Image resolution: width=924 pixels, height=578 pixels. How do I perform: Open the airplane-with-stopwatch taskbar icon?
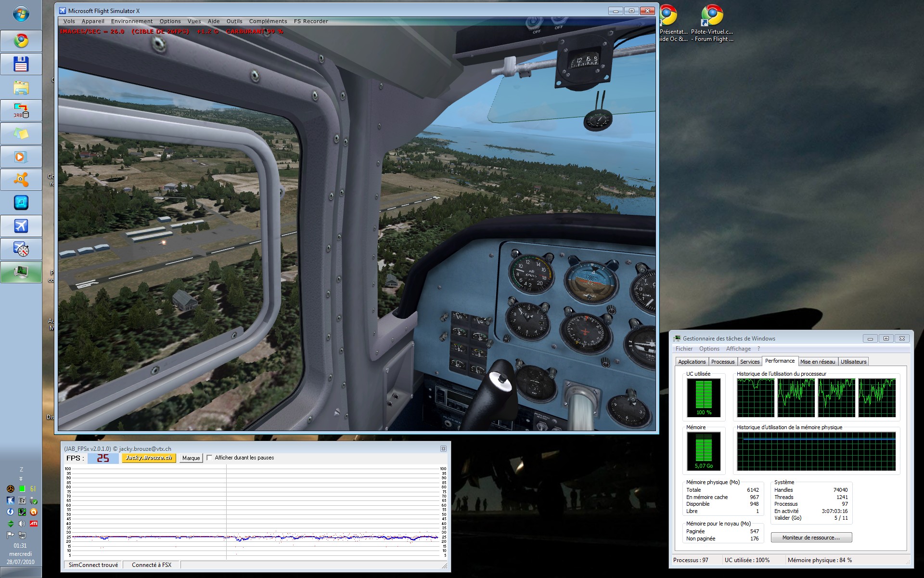point(21,249)
